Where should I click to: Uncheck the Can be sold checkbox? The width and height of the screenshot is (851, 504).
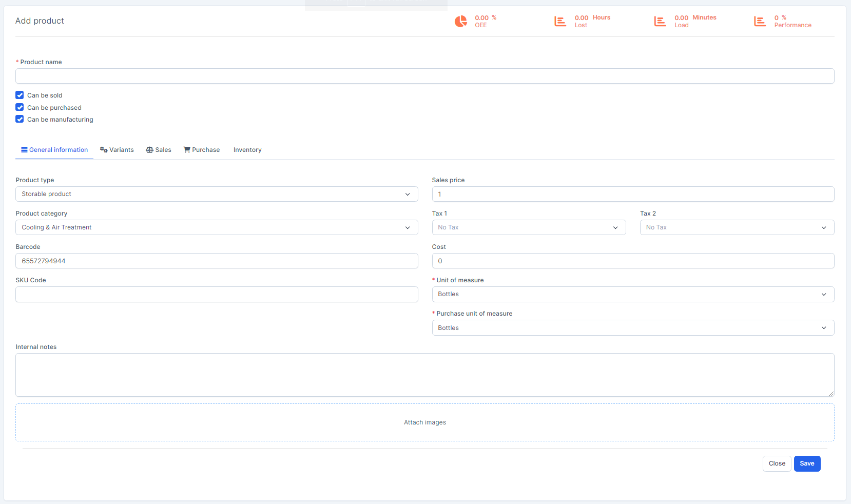coord(20,95)
